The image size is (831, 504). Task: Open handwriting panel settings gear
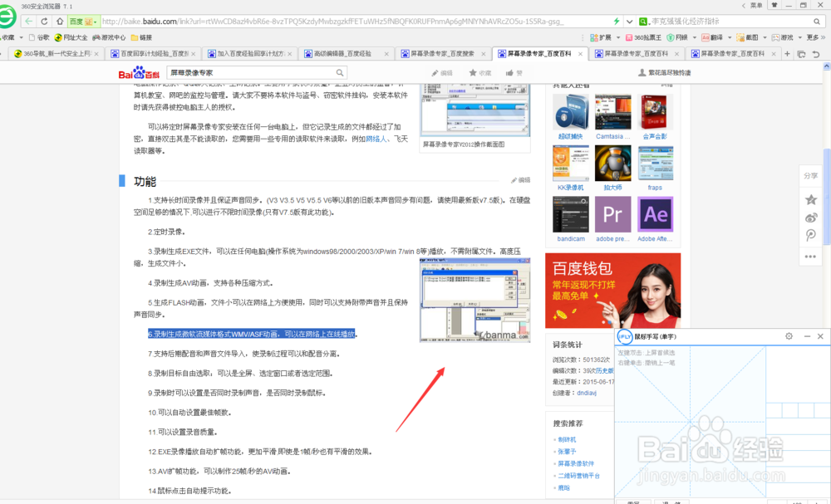click(789, 336)
